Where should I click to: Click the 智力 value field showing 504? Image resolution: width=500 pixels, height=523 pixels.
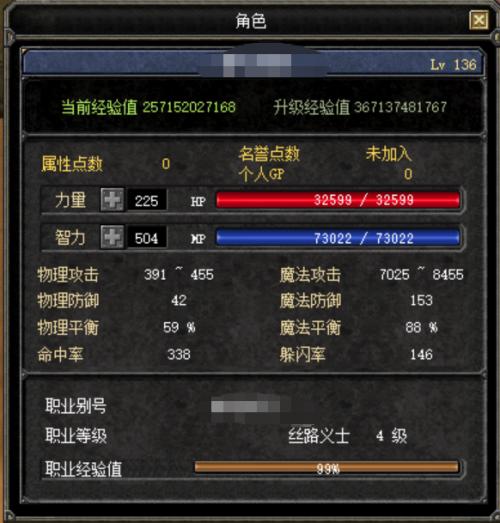(146, 238)
